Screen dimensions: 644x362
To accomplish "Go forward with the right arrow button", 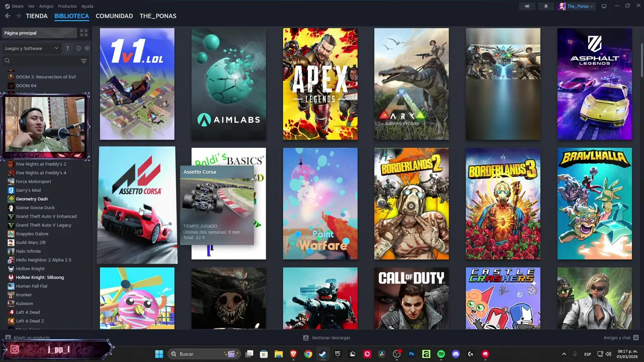I will click(x=18, y=16).
